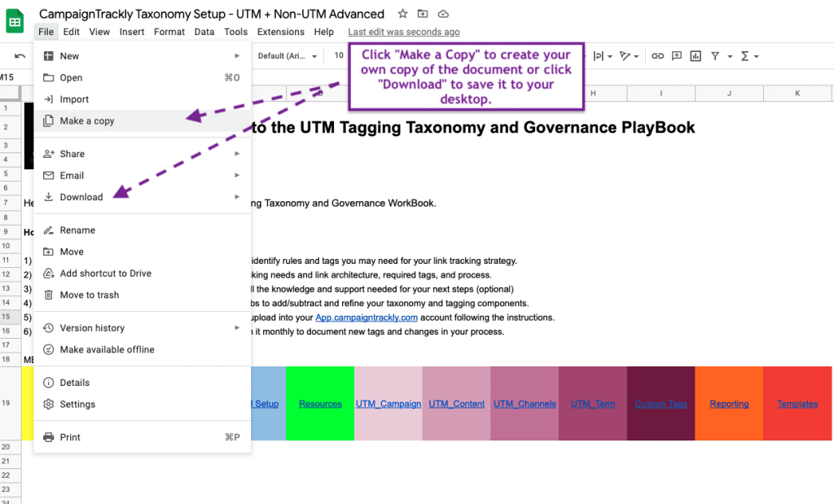
Task: Open the Resources link in the green cell
Action: [x=320, y=404]
